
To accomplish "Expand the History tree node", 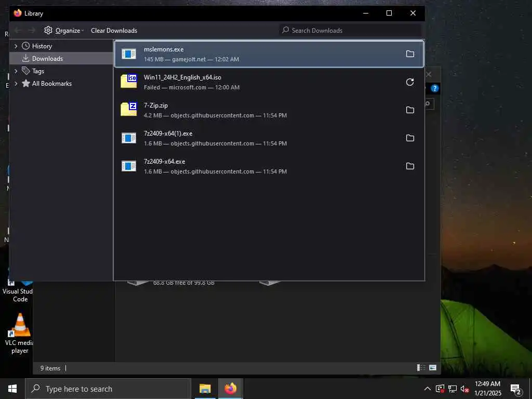I will click(x=16, y=46).
